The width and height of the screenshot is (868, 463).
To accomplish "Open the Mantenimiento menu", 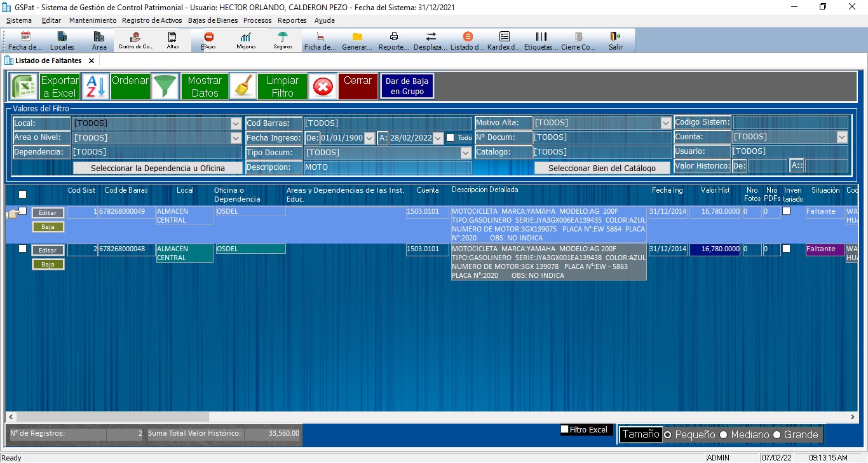I will click(93, 20).
